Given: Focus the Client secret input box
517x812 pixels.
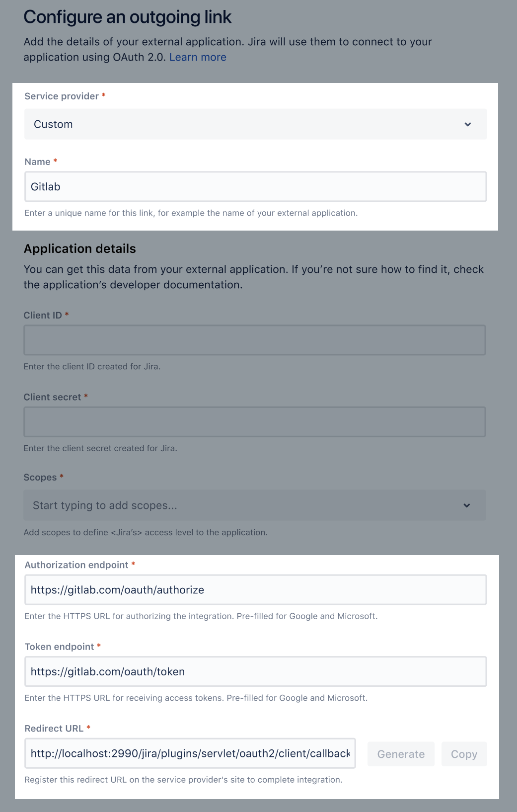Looking at the screenshot, I should click(x=254, y=422).
